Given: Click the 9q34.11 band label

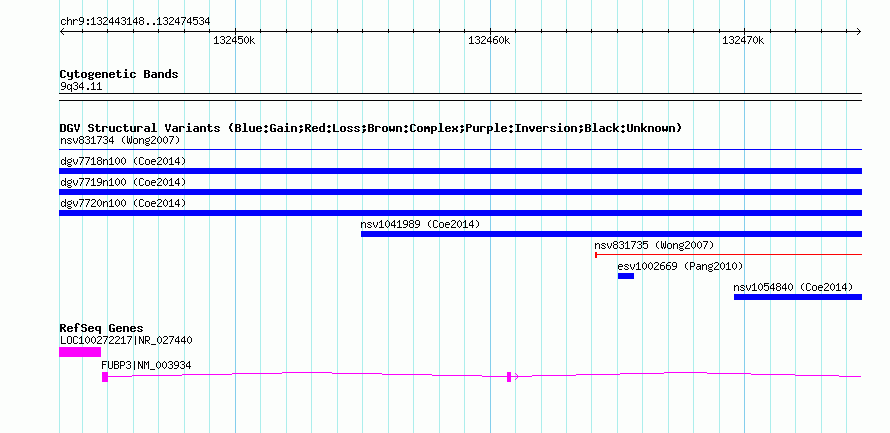Looking at the screenshot, I should (81, 87).
